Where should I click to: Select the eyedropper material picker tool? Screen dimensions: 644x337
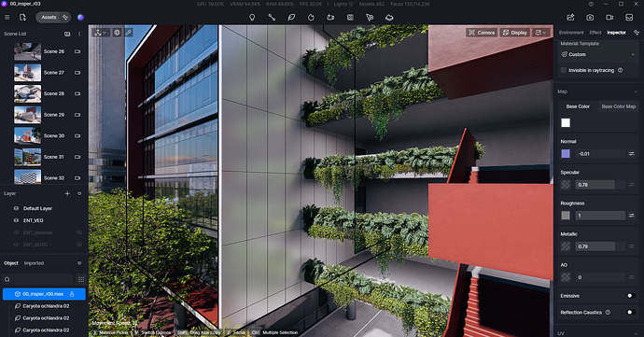[x=129, y=33]
